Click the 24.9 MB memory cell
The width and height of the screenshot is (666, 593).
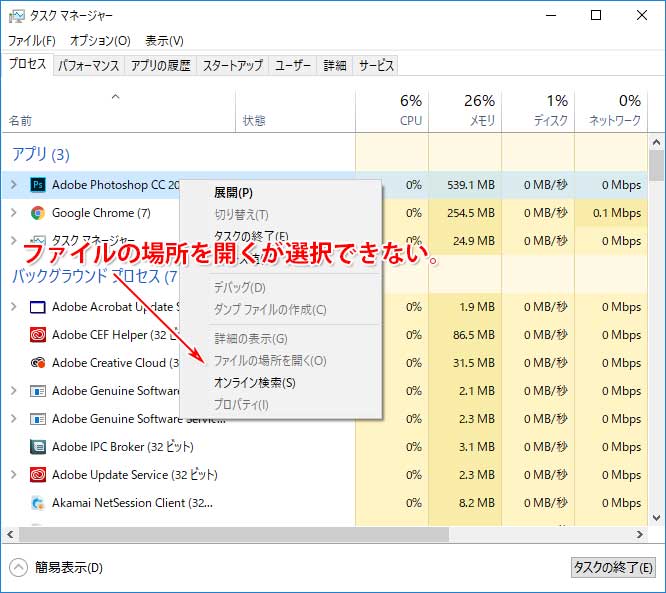click(x=465, y=241)
